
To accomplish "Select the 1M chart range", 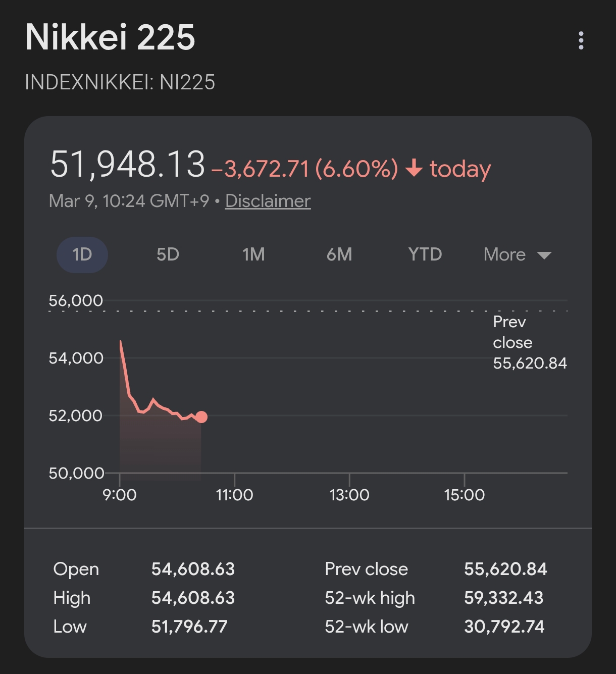I will (x=253, y=254).
